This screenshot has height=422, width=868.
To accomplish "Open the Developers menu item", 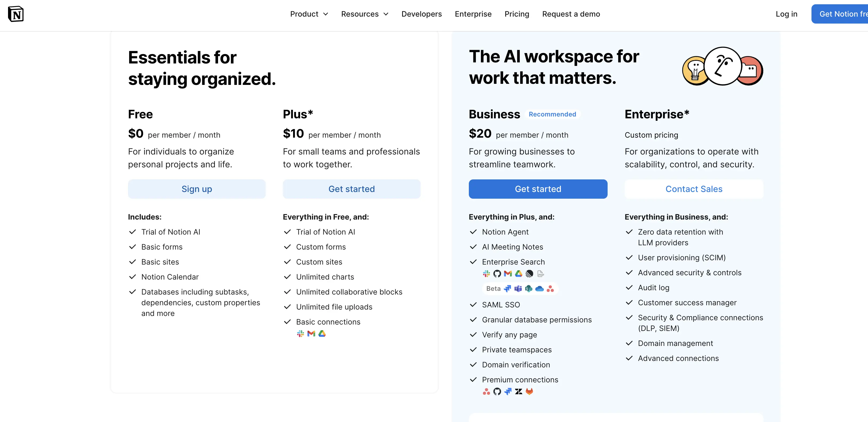I will pyautogui.click(x=421, y=14).
